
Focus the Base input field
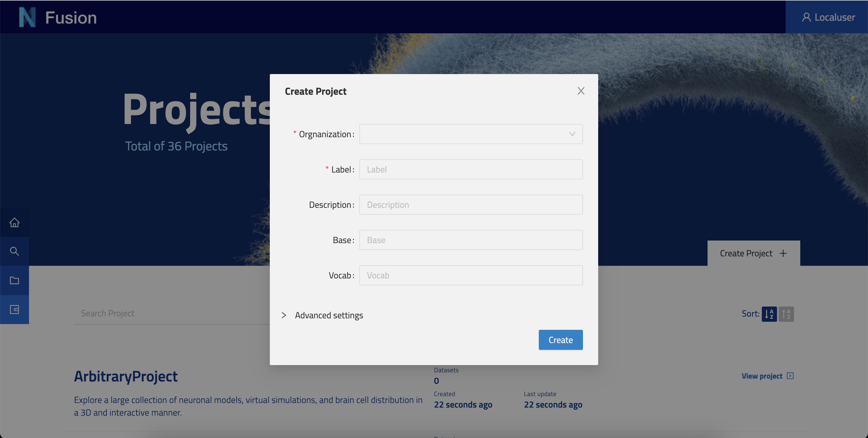coord(471,240)
